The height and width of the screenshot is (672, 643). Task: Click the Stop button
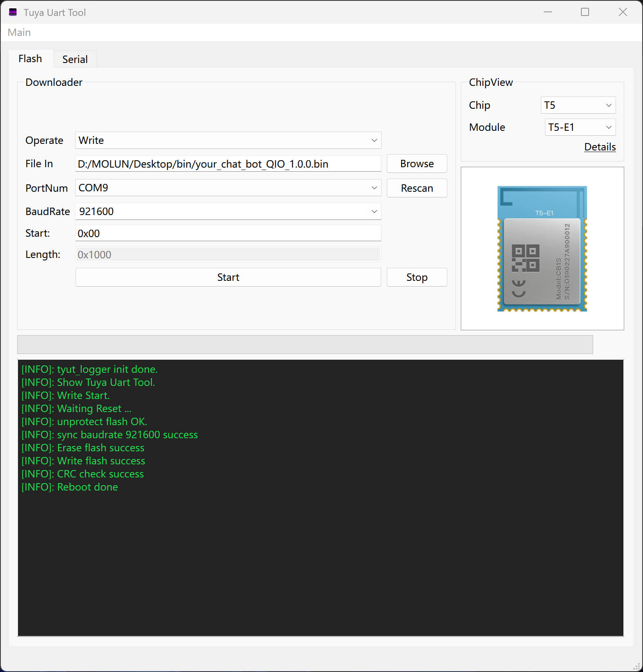(x=417, y=277)
